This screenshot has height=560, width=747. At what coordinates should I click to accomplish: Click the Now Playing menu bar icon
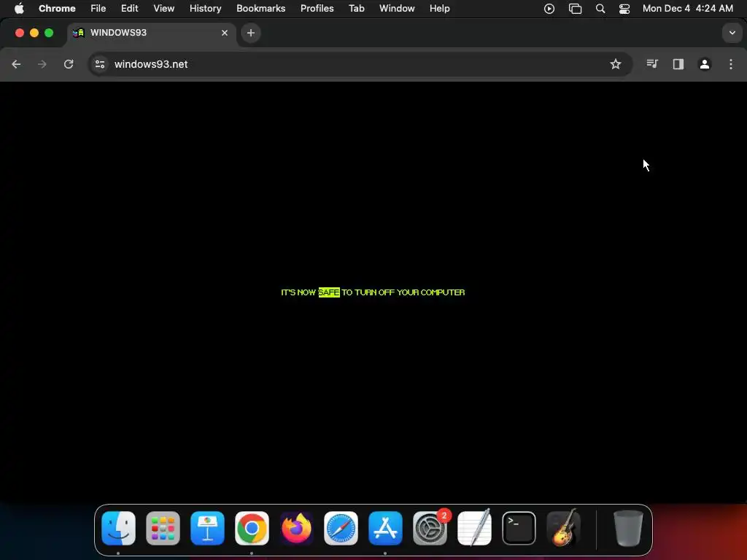click(x=549, y=9)
